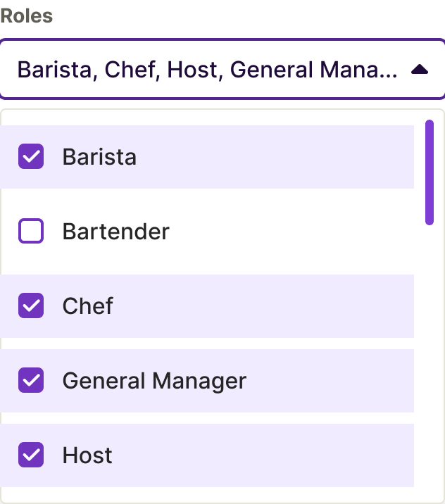Collapse the Roles dropdown using the caret arrow
Image resolution: width=445 pixels, height=504 pixels.
pyautogui.click(x=419, y=70)
